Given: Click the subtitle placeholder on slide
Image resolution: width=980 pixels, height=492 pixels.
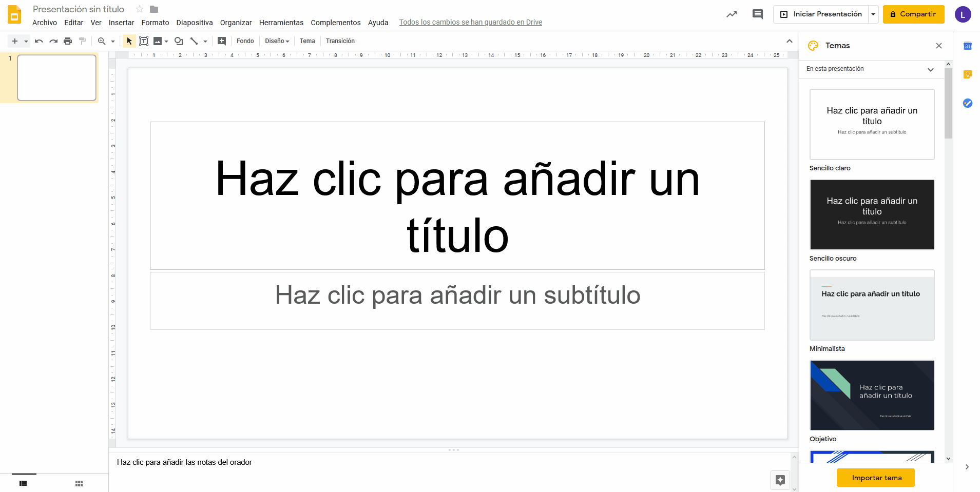Looking at the screenshot, I should pyautogui.click(x=457, y=301).
